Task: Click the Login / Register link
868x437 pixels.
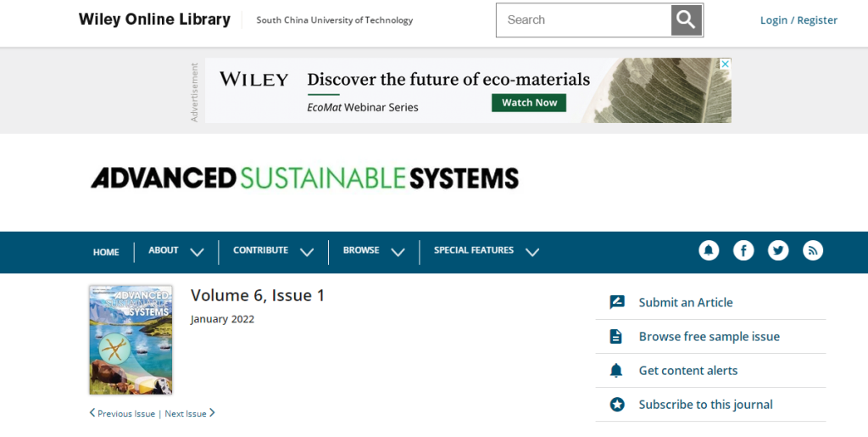Action: coord(798,20)
